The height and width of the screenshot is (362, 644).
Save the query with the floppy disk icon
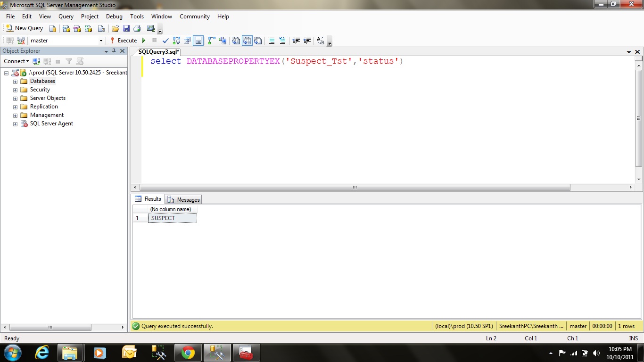click(x=126, y=28)
